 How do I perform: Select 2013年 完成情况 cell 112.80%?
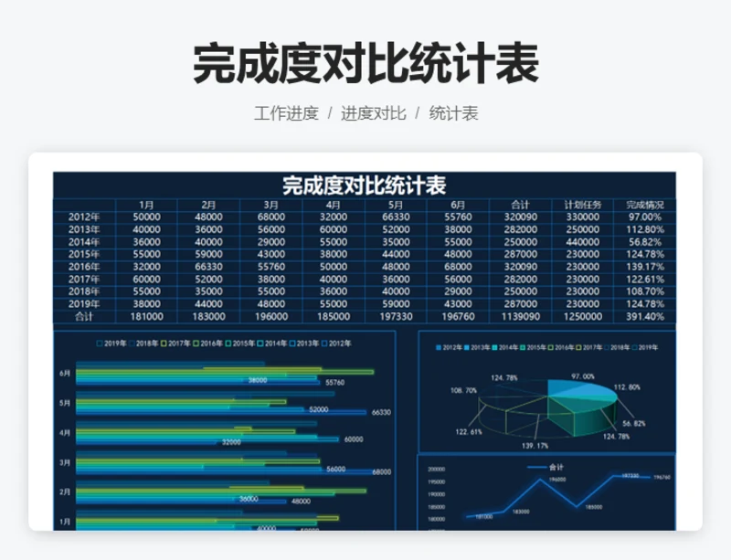pos(645,229)
